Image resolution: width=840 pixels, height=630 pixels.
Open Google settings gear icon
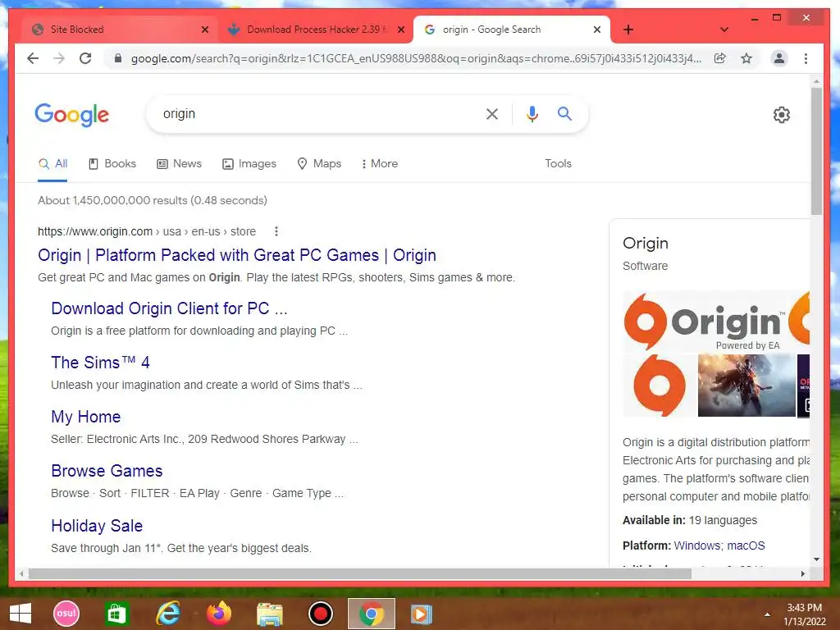pyautogui.click(x=782, y=115)
